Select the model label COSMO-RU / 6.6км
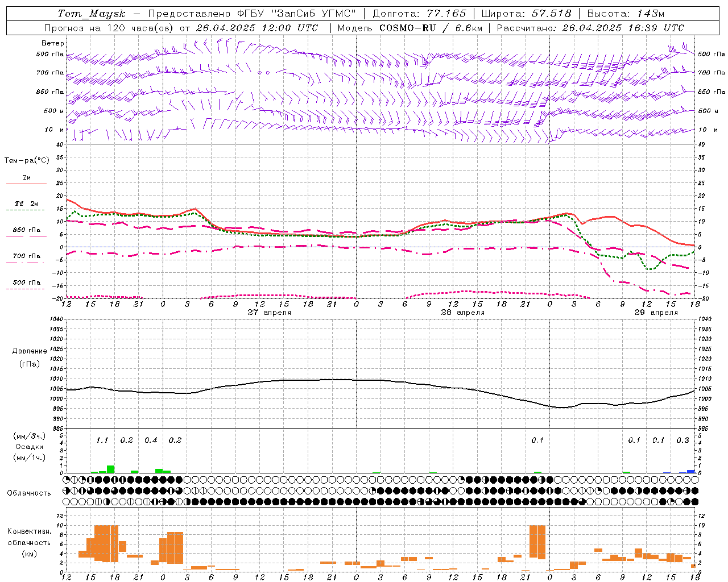This screenshot has width=728, height=582. tap(432, 28)
